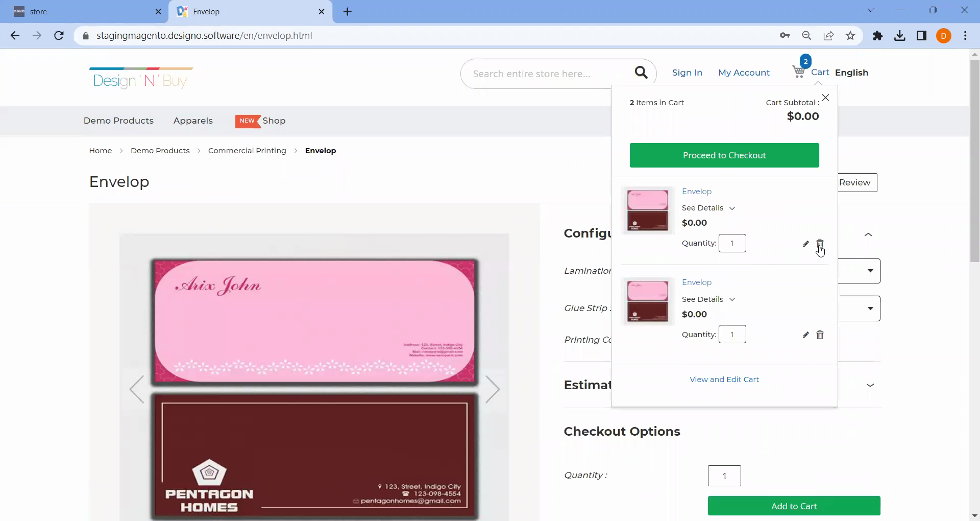Click the shopping cart icon
The image size is (980, 521).
coord(798,72)
